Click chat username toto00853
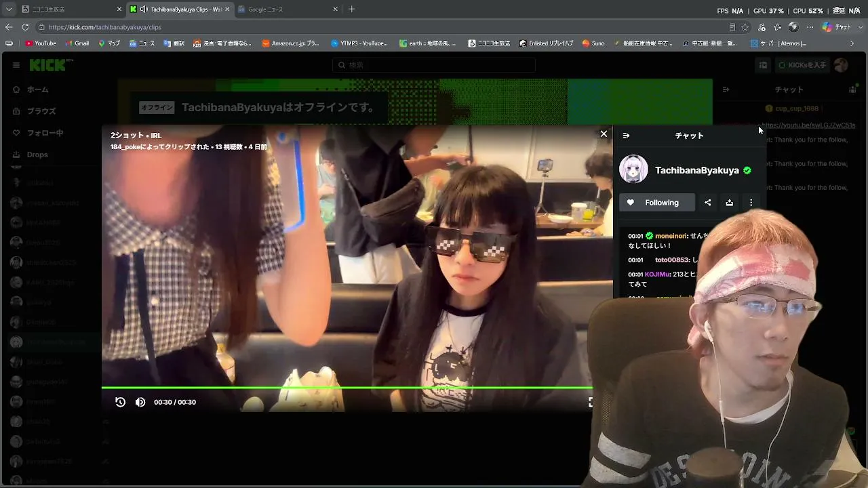 (x=672, y=260)
